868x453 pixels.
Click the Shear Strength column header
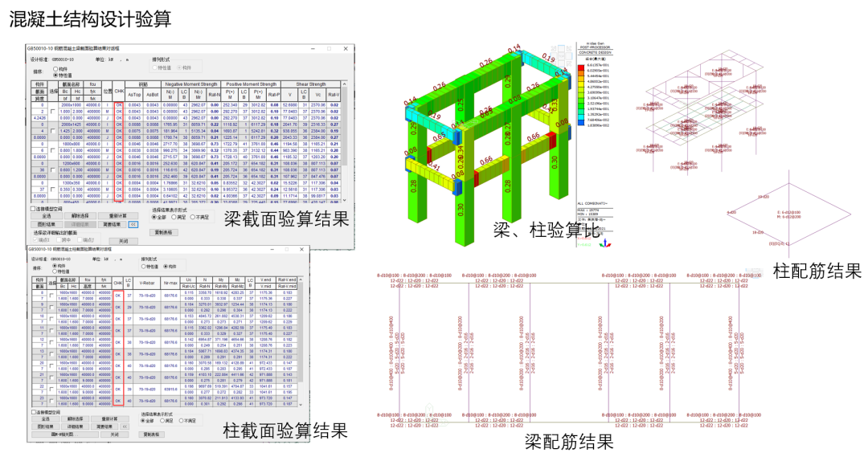point(310,84)
